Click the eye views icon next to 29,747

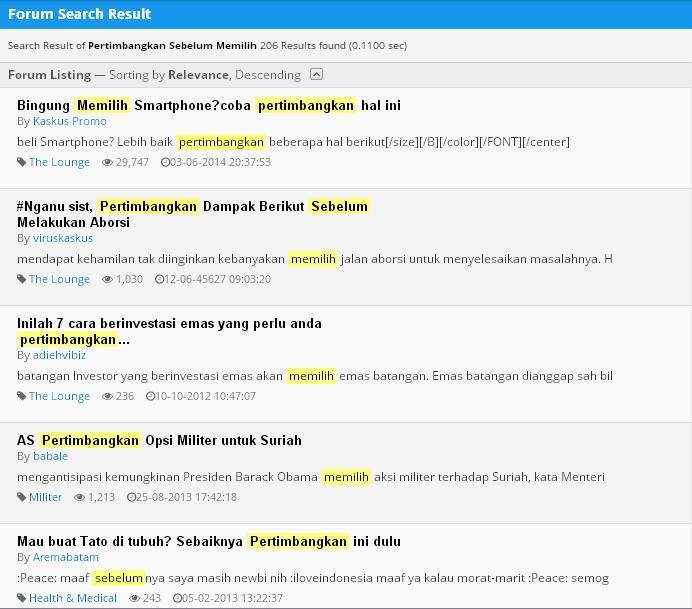pos(107,162)
